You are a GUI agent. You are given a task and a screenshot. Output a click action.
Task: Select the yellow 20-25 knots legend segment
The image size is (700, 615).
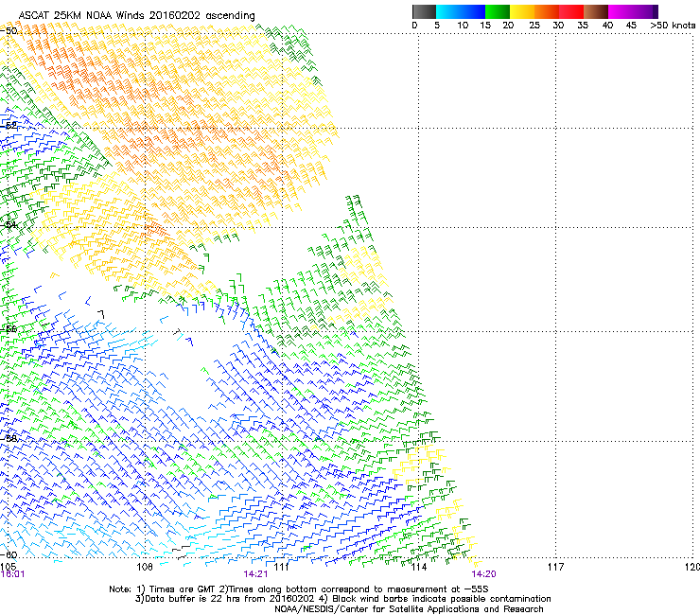(x=522, y=11)
